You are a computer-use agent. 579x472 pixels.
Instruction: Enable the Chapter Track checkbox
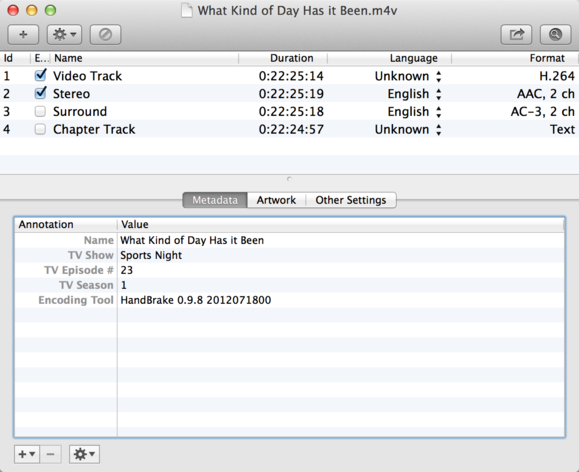[x=40, y=129]
